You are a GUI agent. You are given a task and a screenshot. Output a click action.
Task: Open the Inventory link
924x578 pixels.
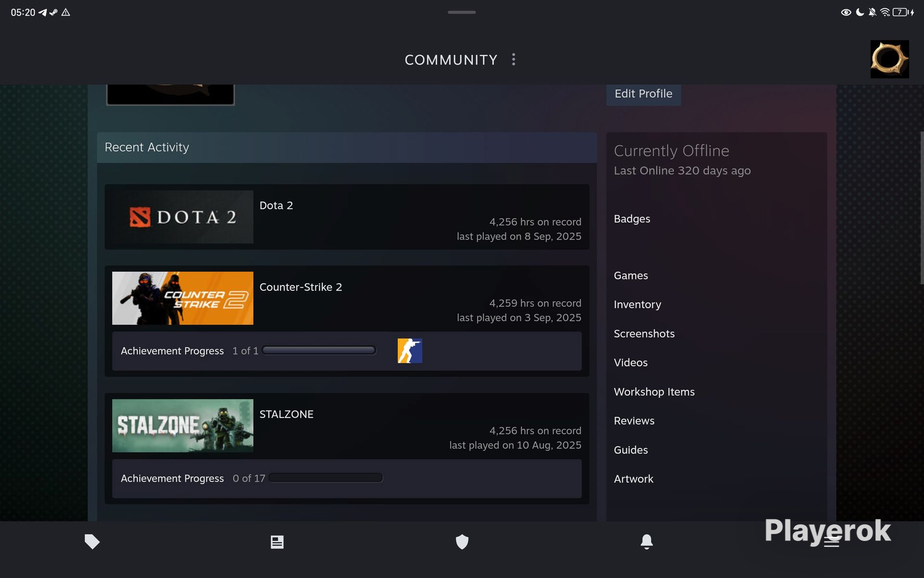[x=638, y=305]
